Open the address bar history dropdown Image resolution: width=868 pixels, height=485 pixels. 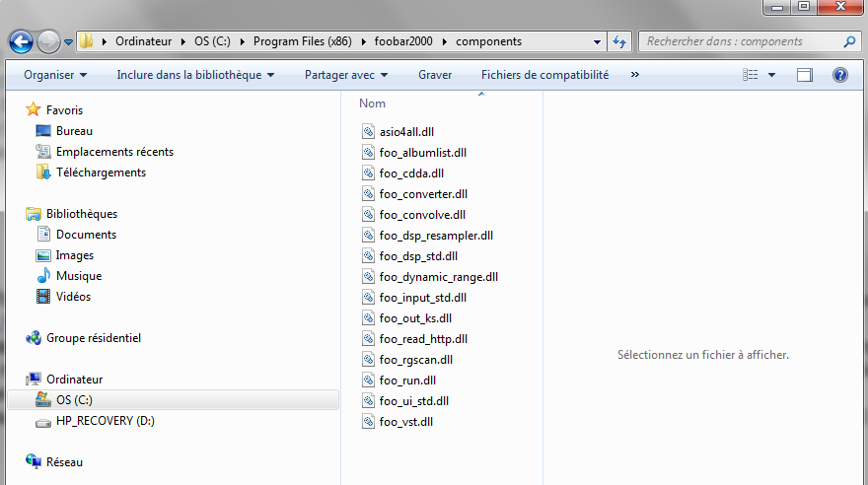pos(597,42)
